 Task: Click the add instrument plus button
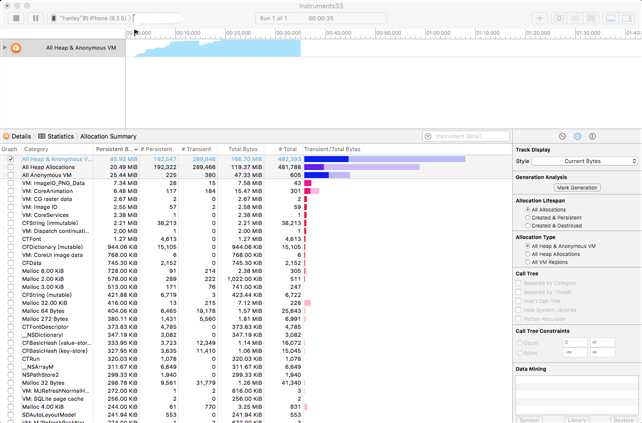point(540,18)
